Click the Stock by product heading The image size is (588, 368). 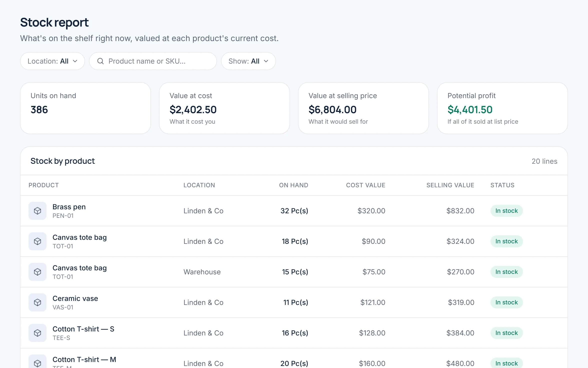point(63,161)
